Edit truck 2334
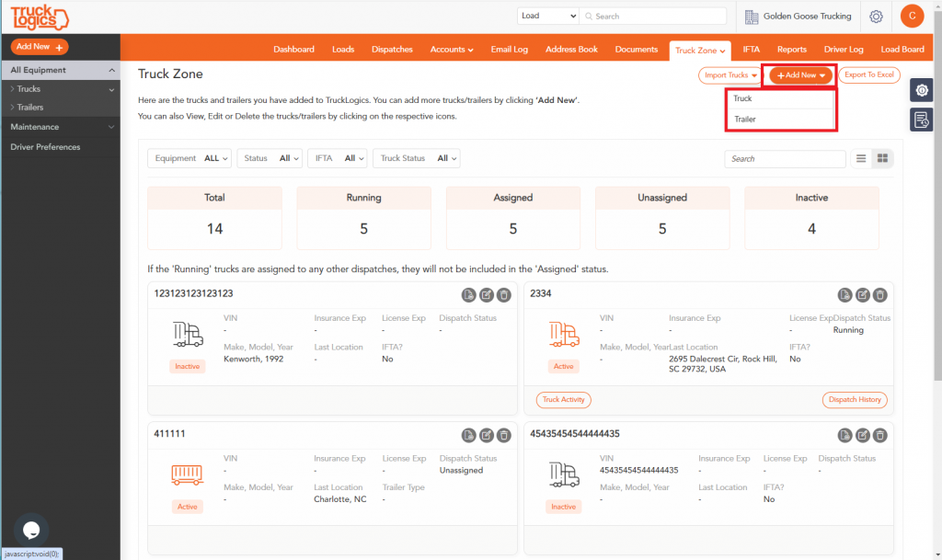This screenshot has height=560, width=942. pyautogui.click(x=862, y=294)
